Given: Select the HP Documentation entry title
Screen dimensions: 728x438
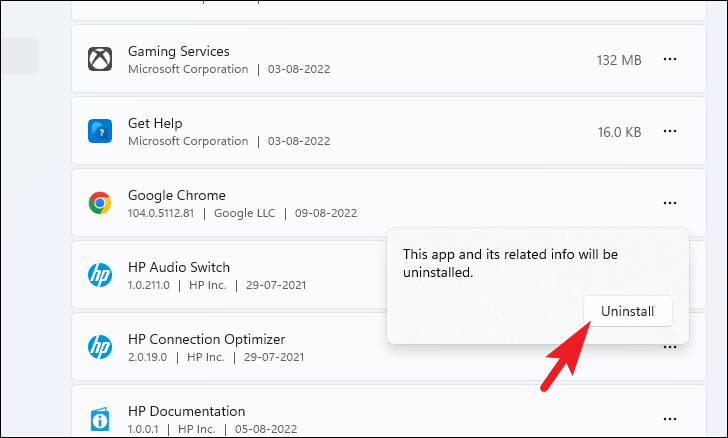Looking at the screenshot, I should pyautogui.click(x=187, y=411).
